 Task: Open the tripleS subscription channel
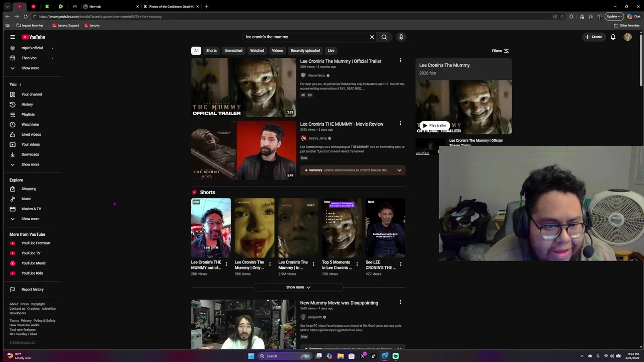coord(32,48)
